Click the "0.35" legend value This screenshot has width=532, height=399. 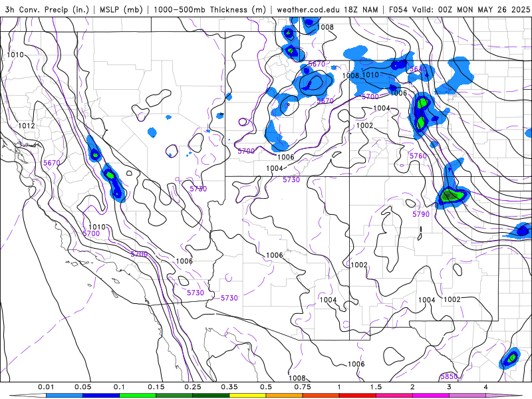[x=229, y=387]
